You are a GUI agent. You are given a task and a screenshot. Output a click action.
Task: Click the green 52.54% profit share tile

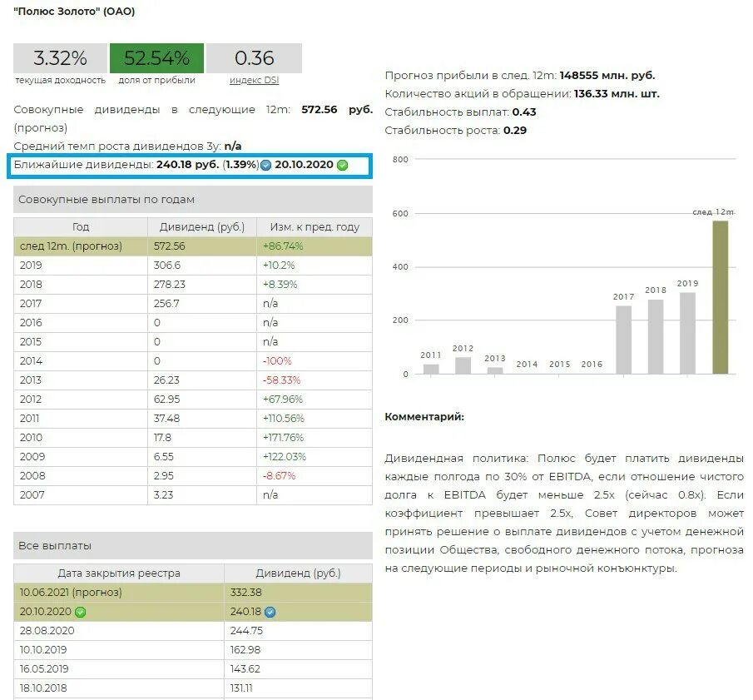tap(156, 58)
